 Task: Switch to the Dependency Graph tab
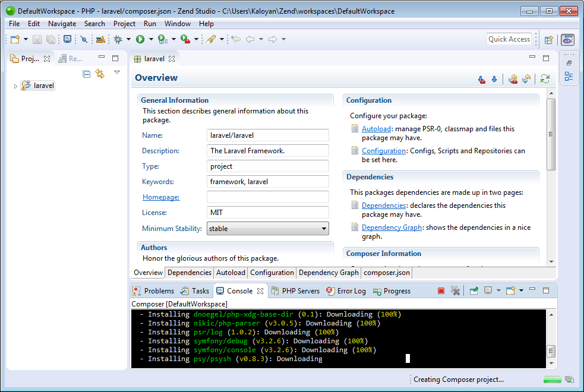tap(329, 273)
